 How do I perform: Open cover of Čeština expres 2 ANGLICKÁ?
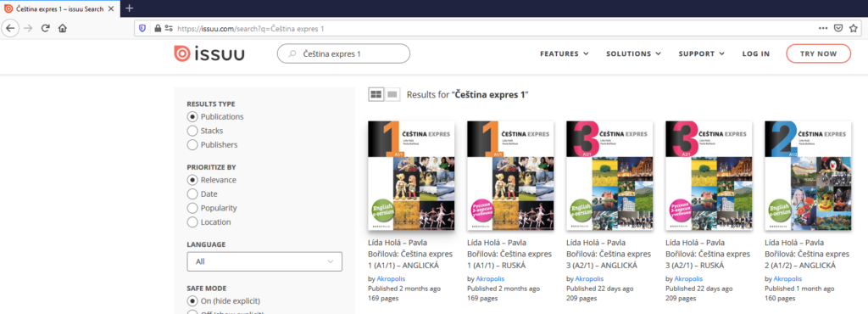[808, 176]
